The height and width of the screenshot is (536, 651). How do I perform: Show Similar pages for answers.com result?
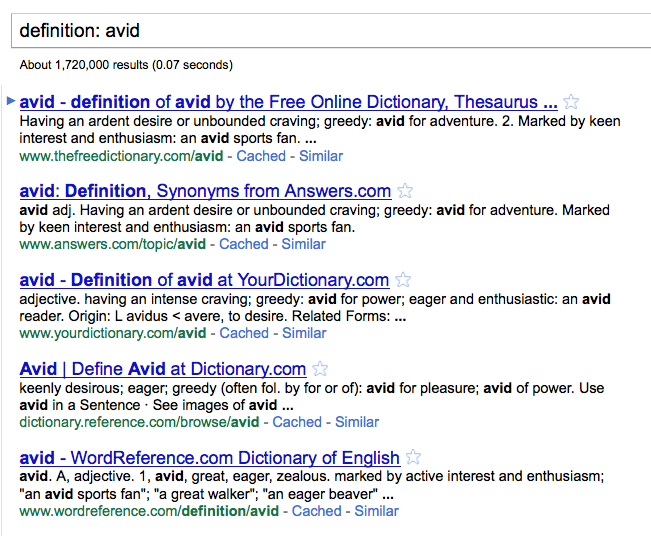coord(304,244)
